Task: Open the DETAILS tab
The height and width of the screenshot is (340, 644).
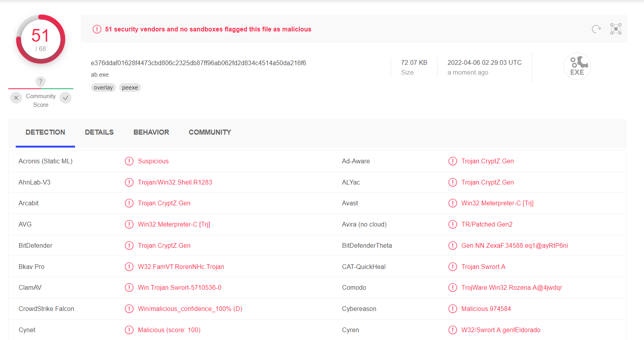Action: tap(99, 133)
